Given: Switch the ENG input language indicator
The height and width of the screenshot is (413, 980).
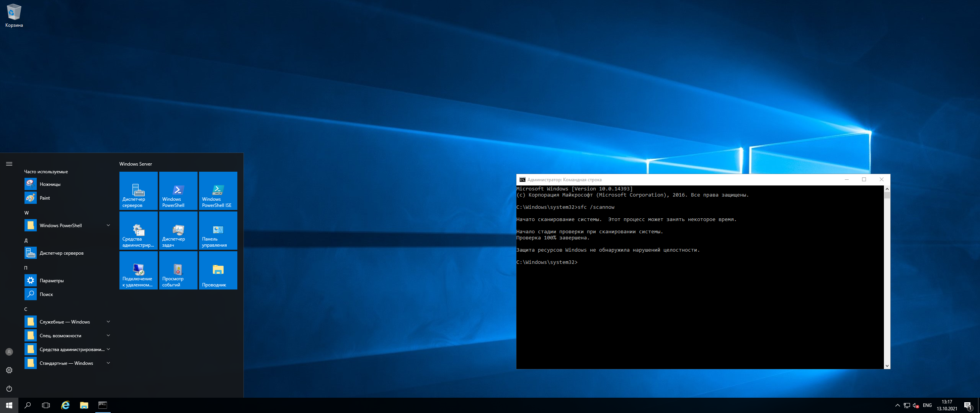Looking at the screenshot, I should pos(927,406).
